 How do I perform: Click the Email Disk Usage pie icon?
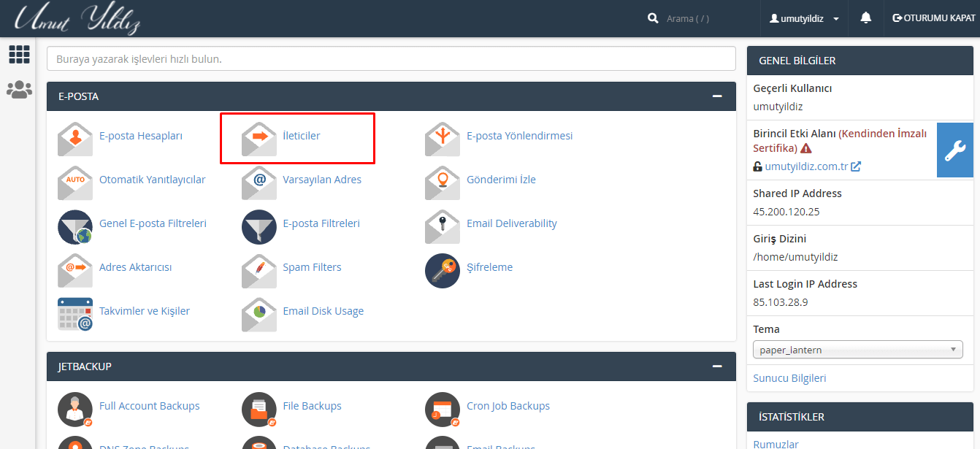click(259, 314)
